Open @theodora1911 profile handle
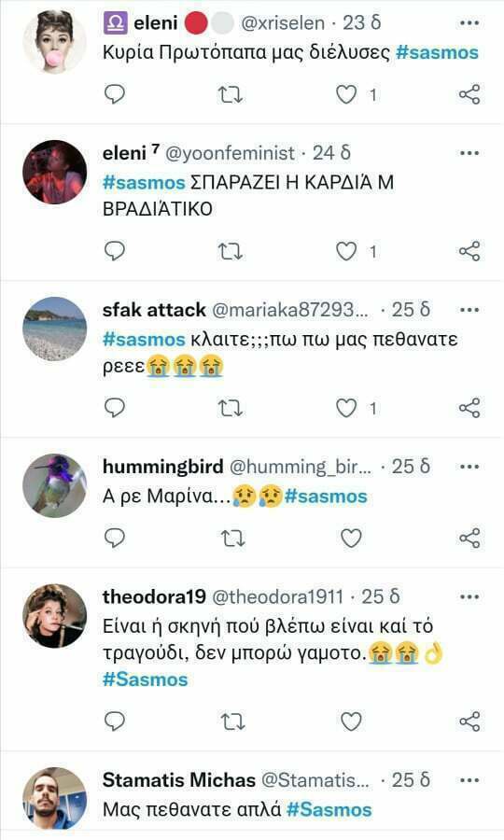 [277, 596]
